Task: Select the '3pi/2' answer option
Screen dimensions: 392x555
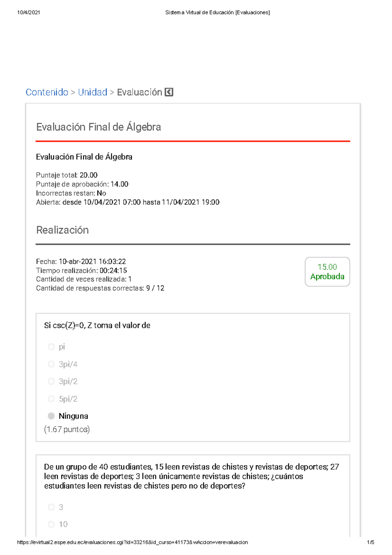Action: [x=51, y=381]
